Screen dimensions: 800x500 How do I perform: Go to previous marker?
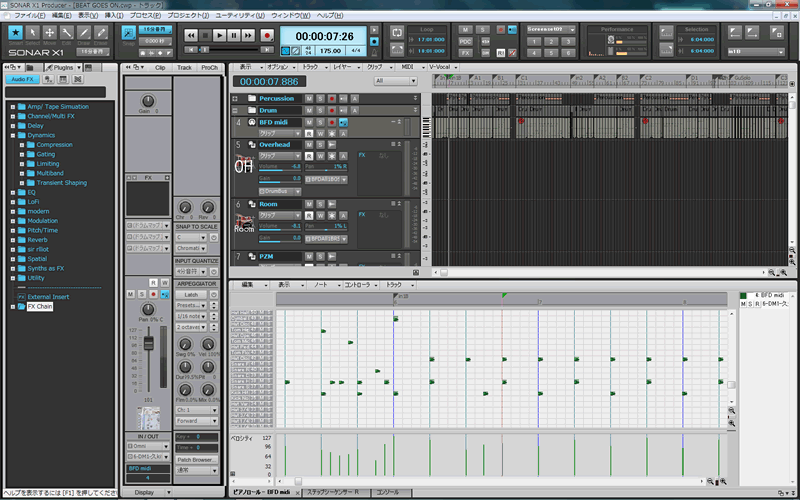pos(735,33)
